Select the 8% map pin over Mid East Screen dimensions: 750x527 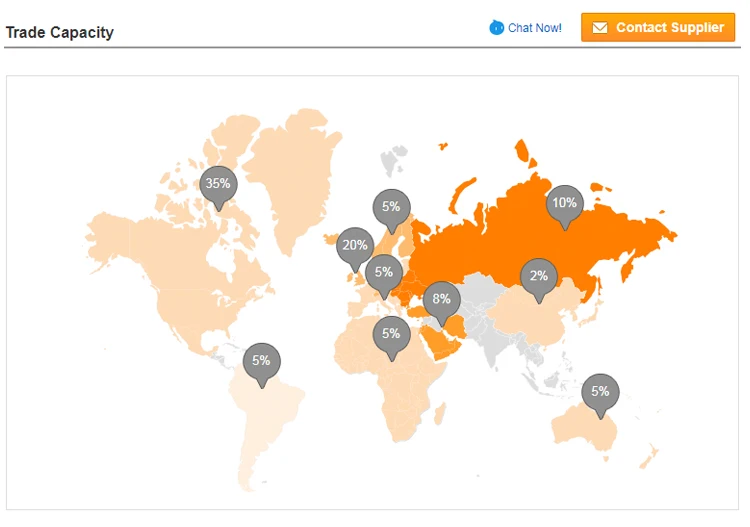[x=442, y=302]
